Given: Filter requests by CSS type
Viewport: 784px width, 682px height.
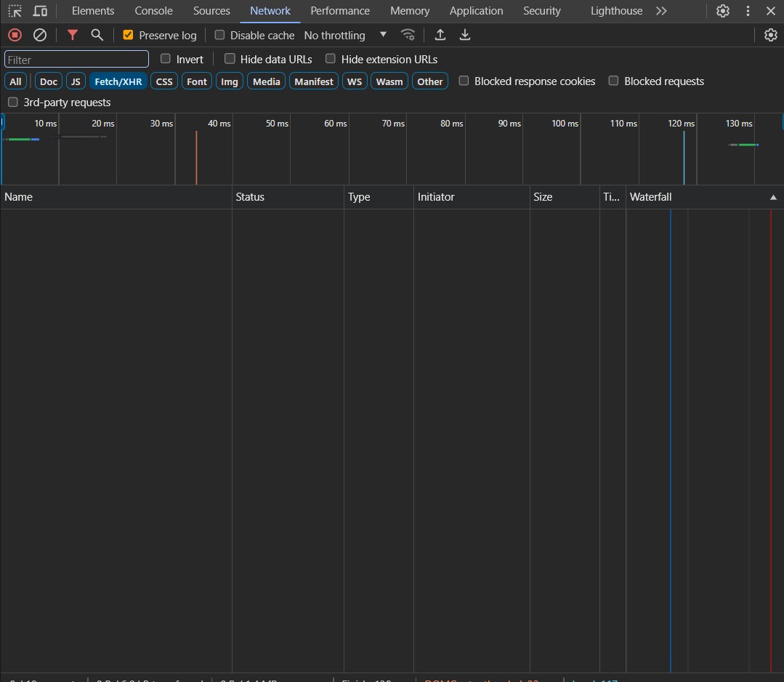Looking at the screenshot, I should pyautogui.click(x=164, y=81).
